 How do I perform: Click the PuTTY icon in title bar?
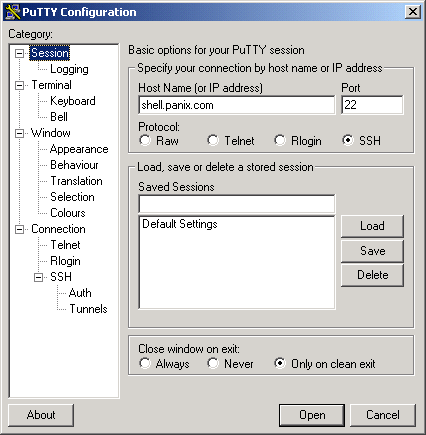[x=13, y=12]
